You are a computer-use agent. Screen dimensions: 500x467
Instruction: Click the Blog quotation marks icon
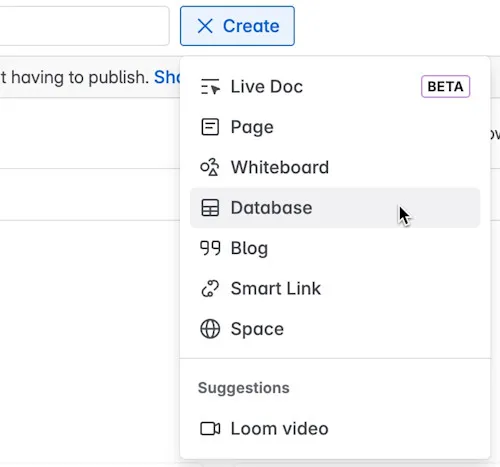tap(210, 248)
